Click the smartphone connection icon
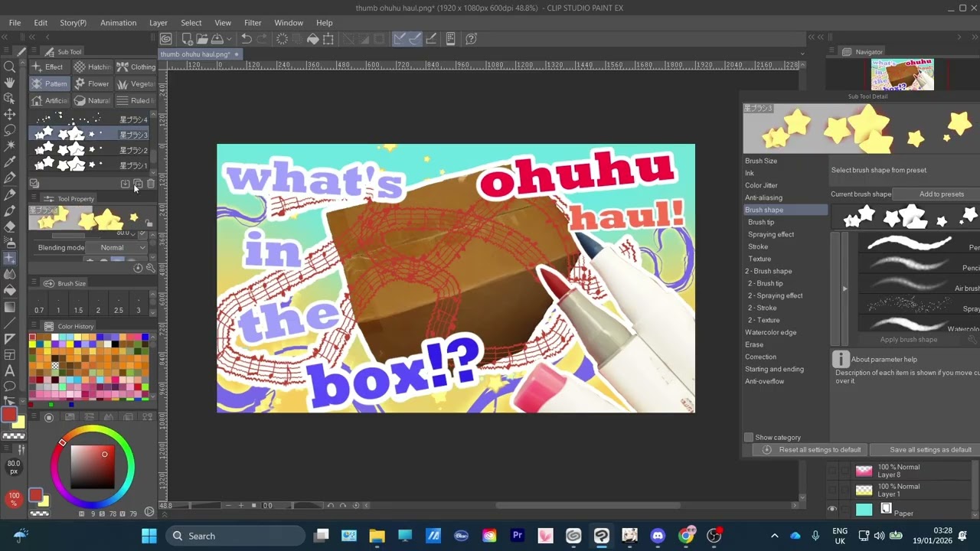 pos(451,39)
